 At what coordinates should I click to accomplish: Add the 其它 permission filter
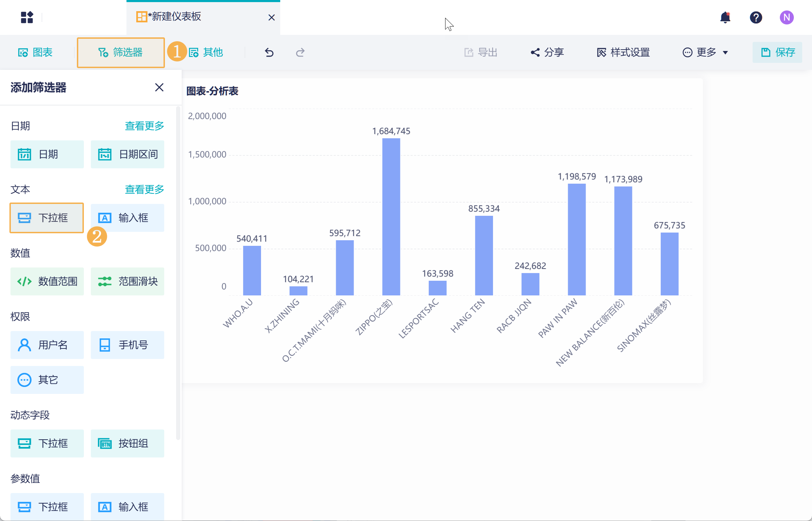(x=47, y=380)
